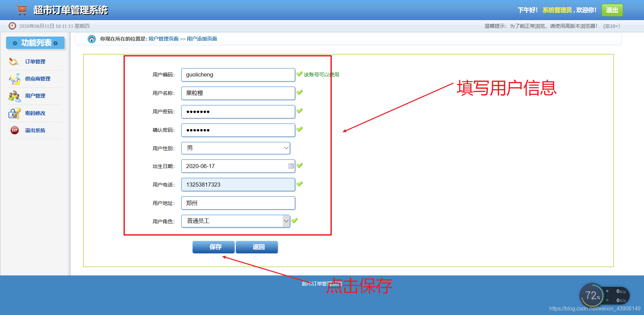Click the 用户地址 field containing 郑州
The height and width of the screenshot is (315, 644).
[x=238, y=203]
